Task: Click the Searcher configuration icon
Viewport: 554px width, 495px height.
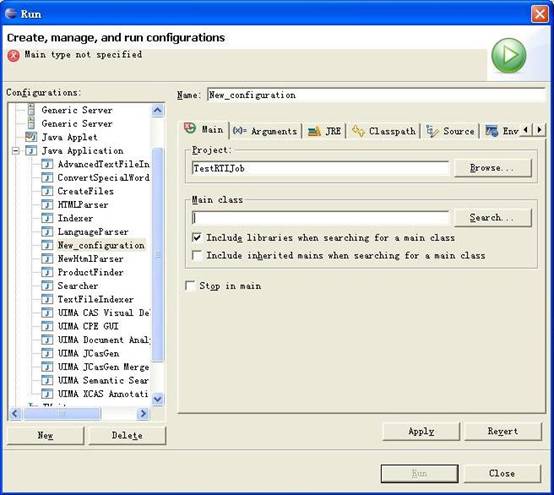Action: 47,286
